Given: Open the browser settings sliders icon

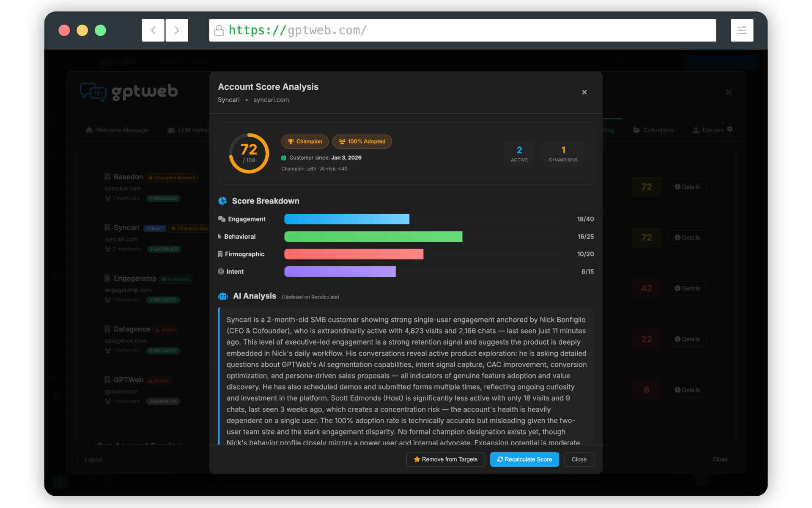Looking at the screenshot, I should point(742,30).
